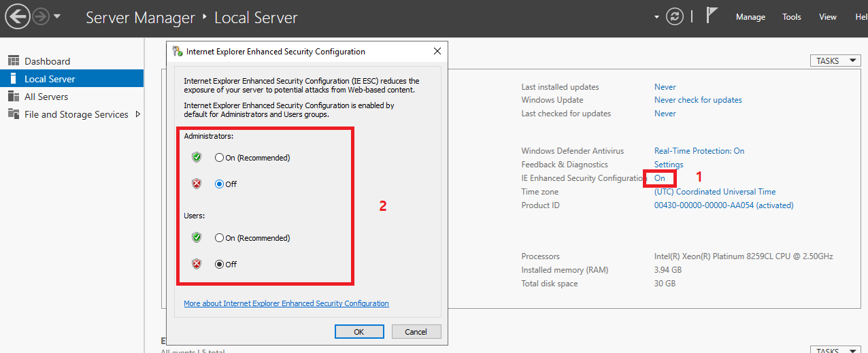The height and width of the screenshot is (353, 868).
Task: Click red shield icon under Administrators
Action: (x=197, y=183)
